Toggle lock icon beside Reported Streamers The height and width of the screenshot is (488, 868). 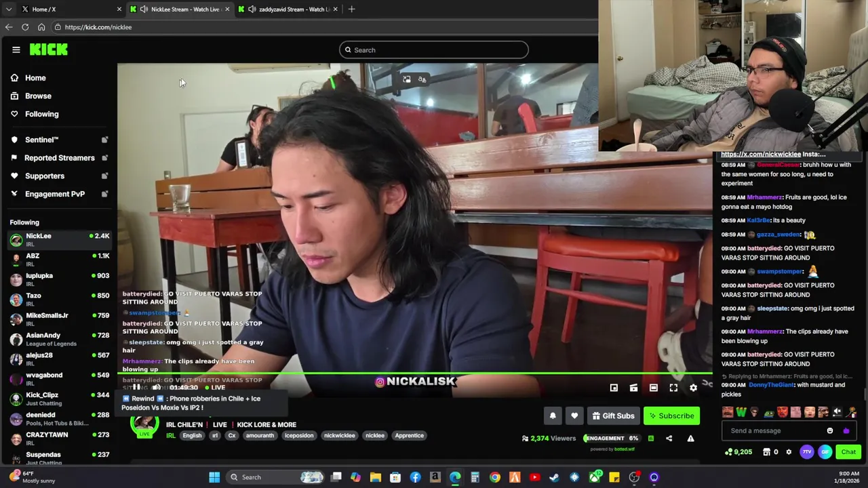[x=104, y=158]
